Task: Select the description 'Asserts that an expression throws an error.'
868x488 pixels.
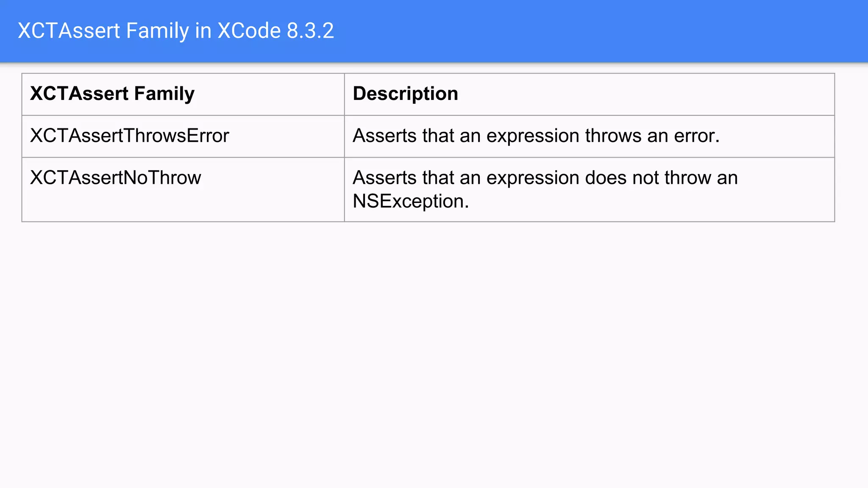Action: point(536,136)
